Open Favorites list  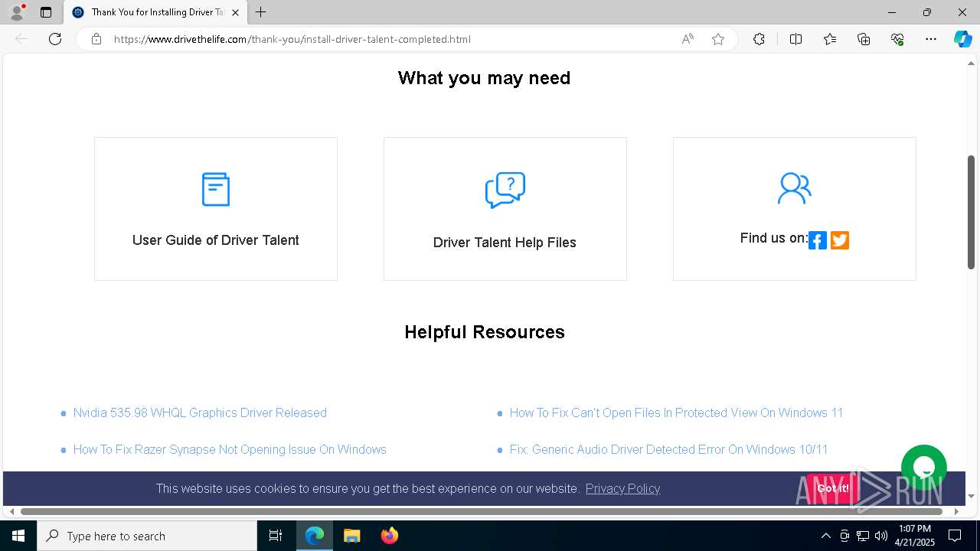[x=830, y=39]
